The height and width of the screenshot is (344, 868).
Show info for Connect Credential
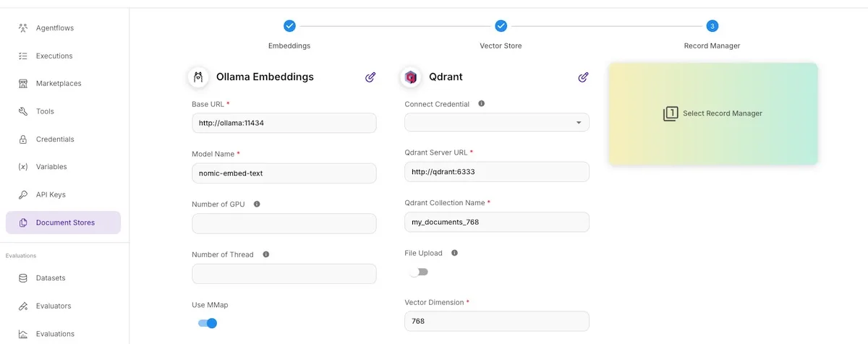(482, 103)
